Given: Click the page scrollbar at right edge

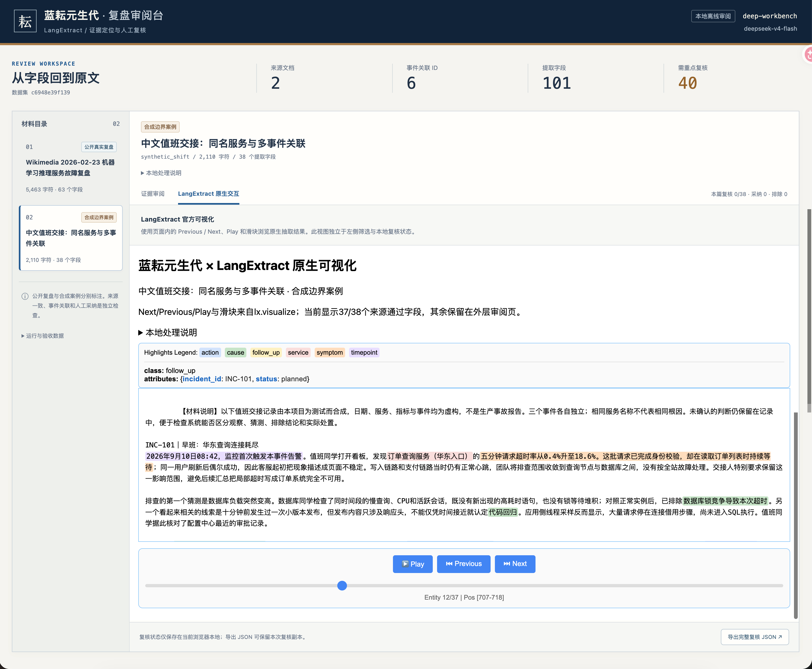Looking at the screenshot, I should coord(809,306).
